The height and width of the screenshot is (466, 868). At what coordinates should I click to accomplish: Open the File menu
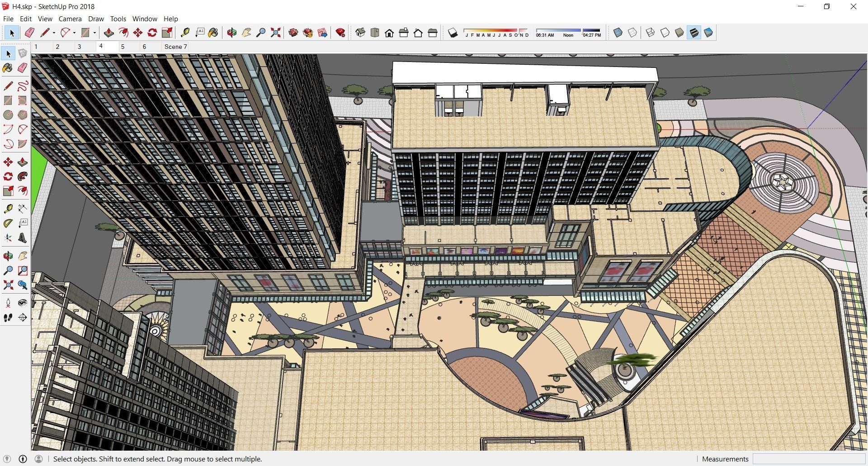[x=8, y=19]
